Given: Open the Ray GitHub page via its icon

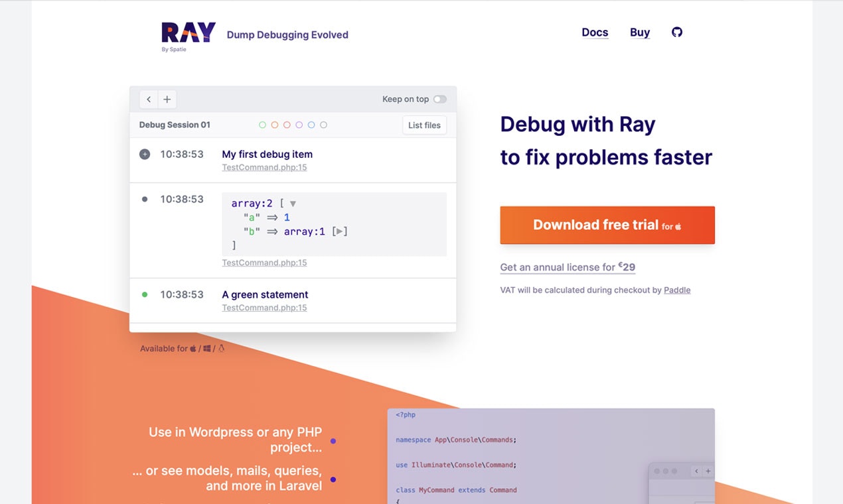Looking at the screenshot, I should click(676, 32).
